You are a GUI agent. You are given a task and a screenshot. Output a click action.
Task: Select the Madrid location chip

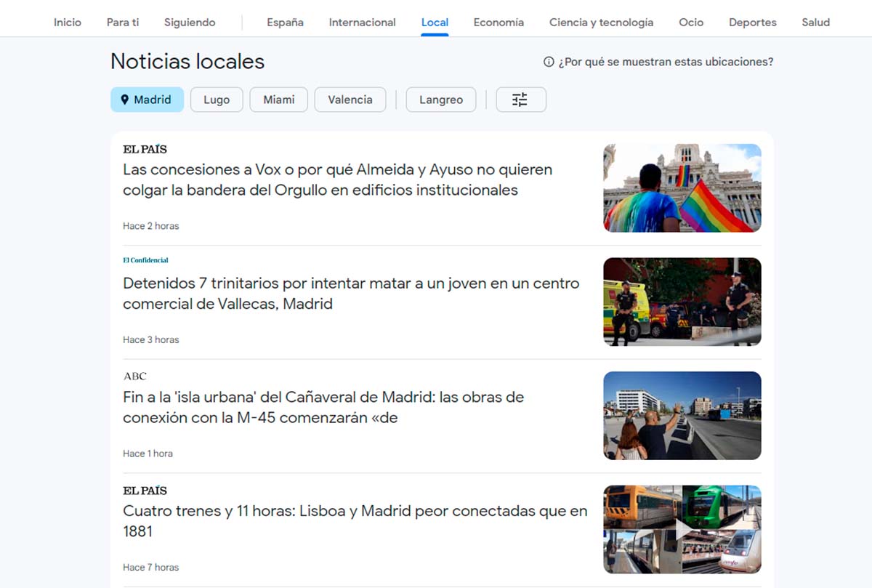click(x=147, y=100)
